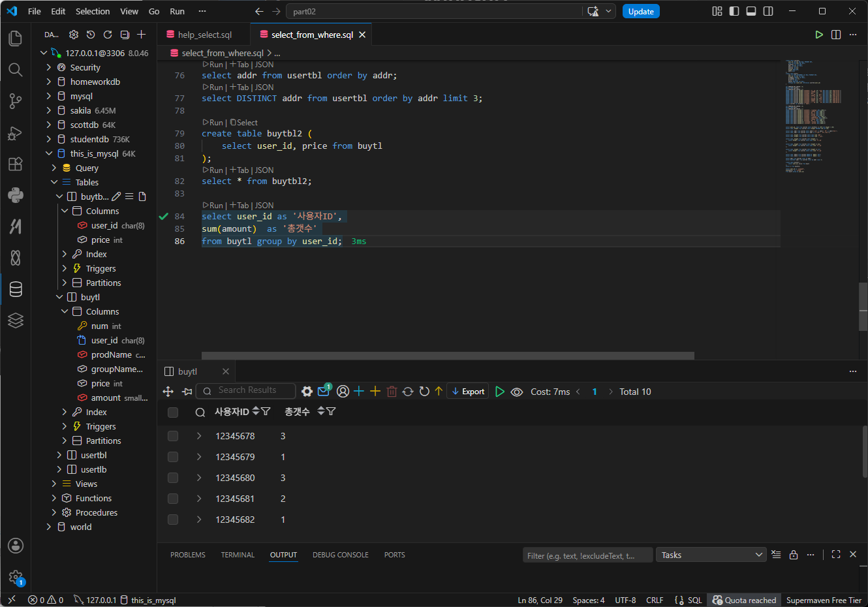Open result settings gear in results toolbar
Screen dimensions: 868x607
pos(307,392)
